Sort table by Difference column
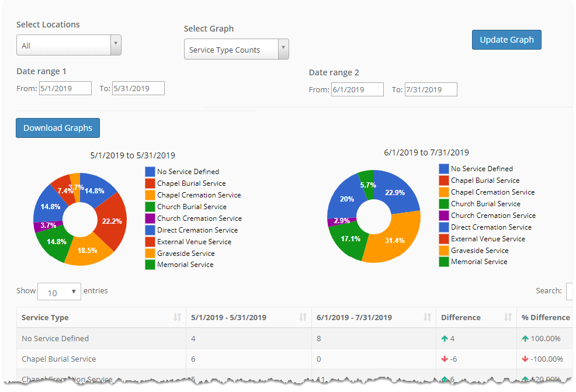This screenshot has height=392, width=576. [x=476, y=317]
